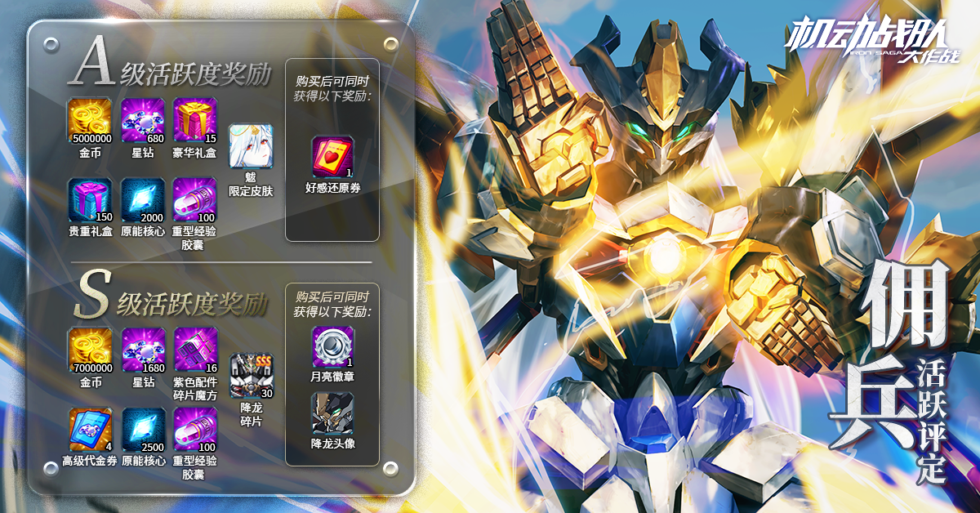Click the 好感还原券 ticket icon
This screenshot has width=980, height=513.
click(x=333, y=158)
